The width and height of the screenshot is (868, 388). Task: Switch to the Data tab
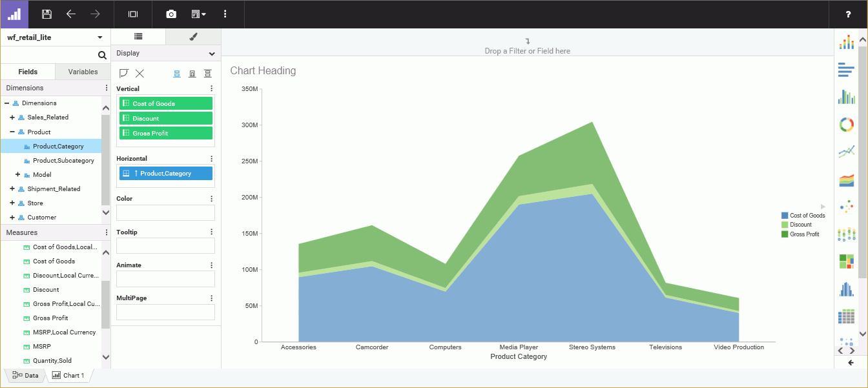26,375
